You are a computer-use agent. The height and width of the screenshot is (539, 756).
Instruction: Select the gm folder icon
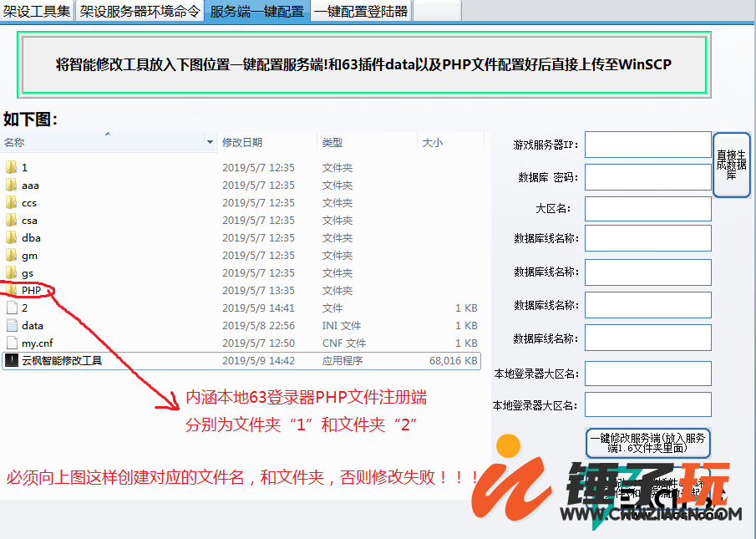click(x=11, y=256)
